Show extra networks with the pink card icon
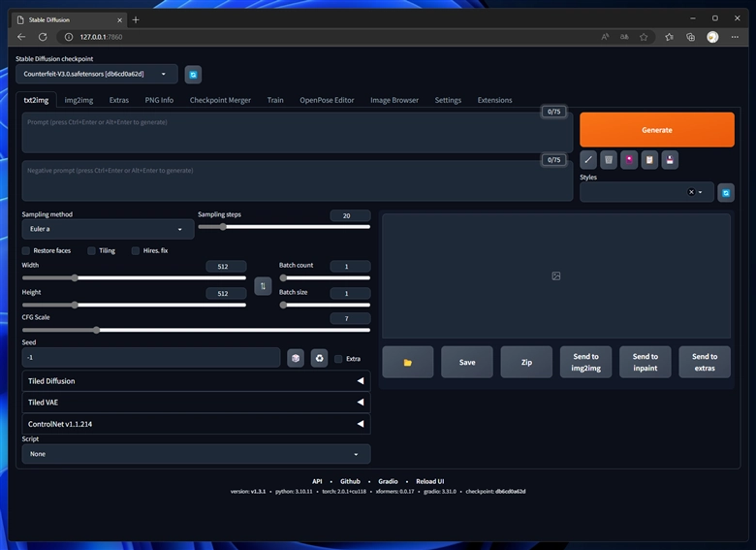 click(629, 159)
